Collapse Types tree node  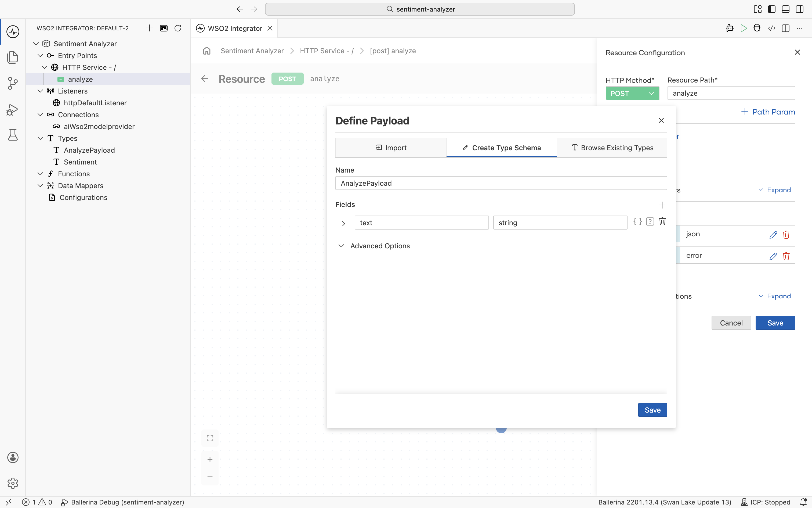tap(40, 138)
